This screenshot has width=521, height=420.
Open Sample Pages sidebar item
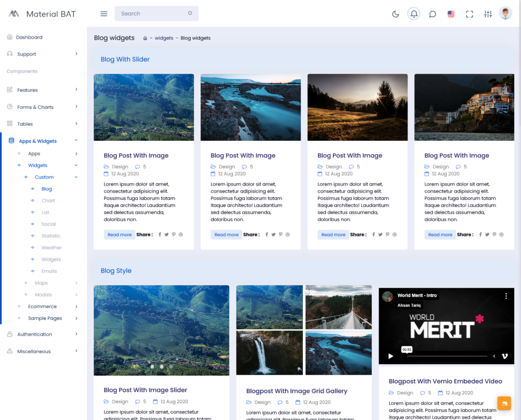45,318
